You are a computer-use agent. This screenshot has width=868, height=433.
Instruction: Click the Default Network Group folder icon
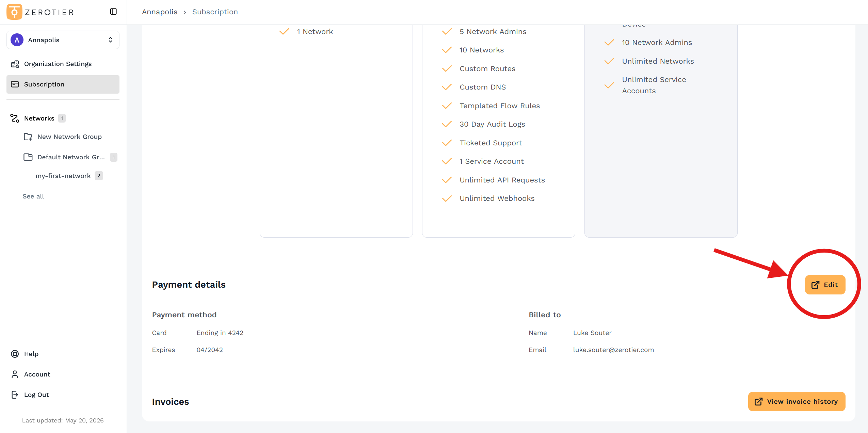click(28, 157)
